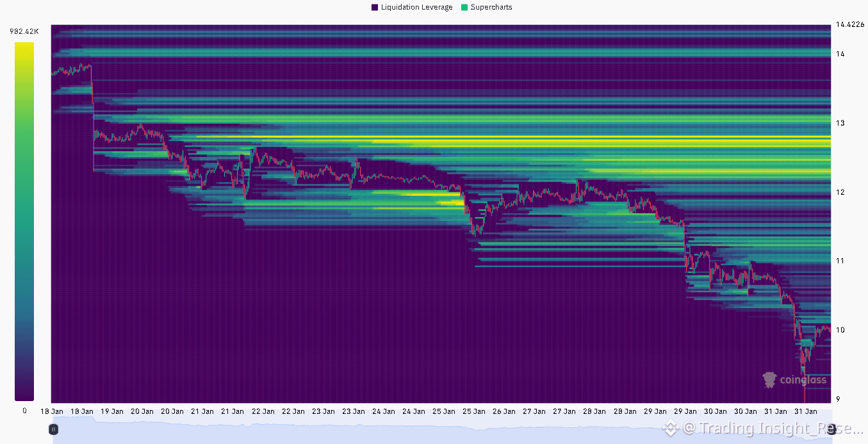
Task: Click the price axis label 12
Action: (x=839, y=192)
